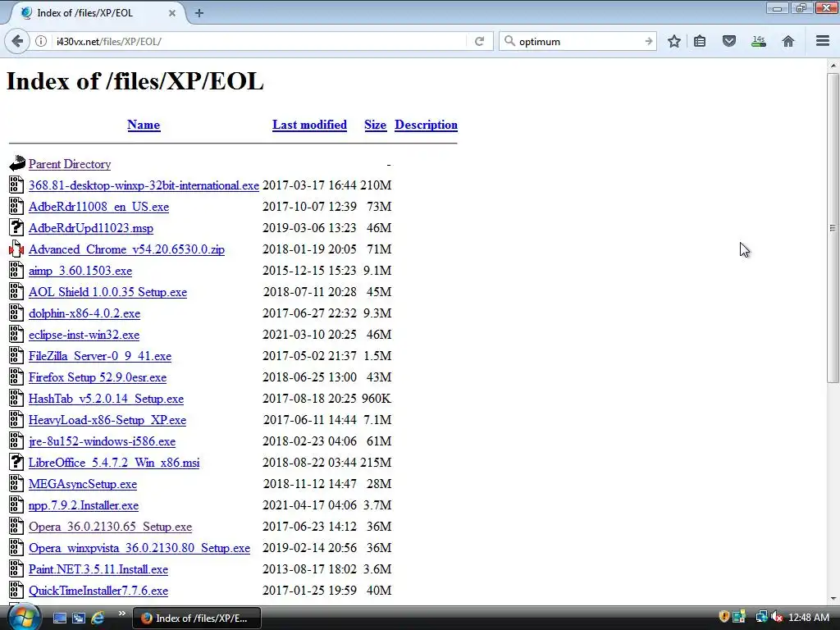
Task: Download aimp_3.60.1503.exe
Action: tap(80, 271)
